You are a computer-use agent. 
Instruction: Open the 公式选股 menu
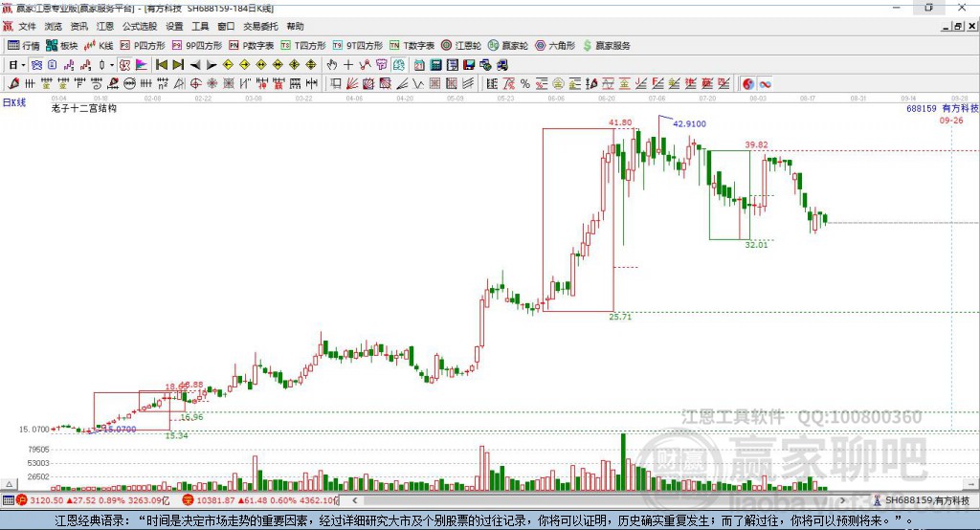[140, 26]
